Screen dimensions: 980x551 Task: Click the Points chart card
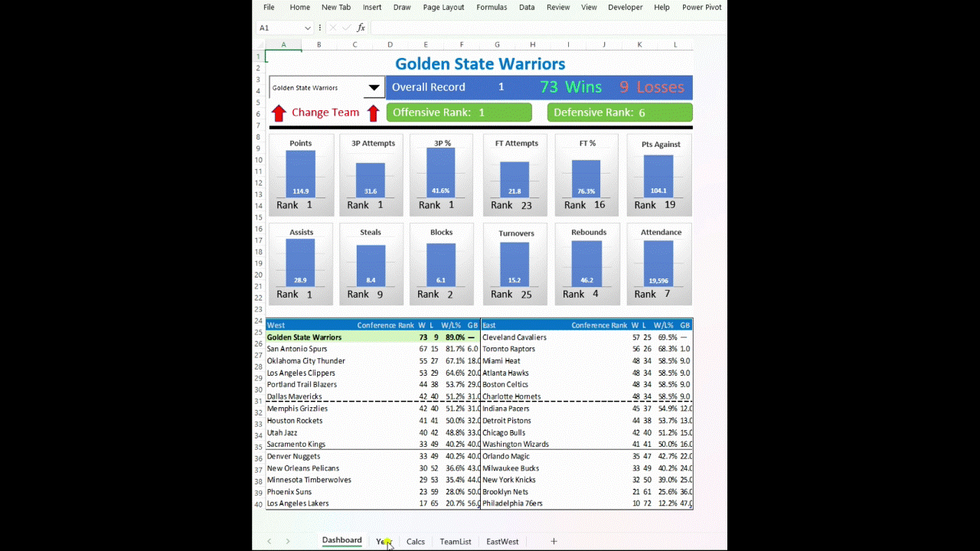click(x=301, y=174)
